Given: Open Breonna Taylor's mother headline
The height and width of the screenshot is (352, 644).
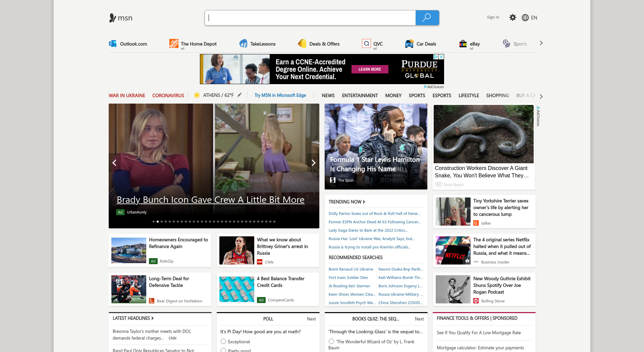Looking at the screenshot, I should tap(152, 335).
